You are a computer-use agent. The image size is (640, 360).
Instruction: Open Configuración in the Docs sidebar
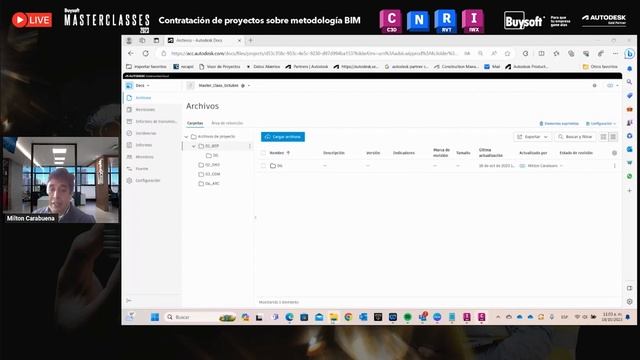[147, 180]
